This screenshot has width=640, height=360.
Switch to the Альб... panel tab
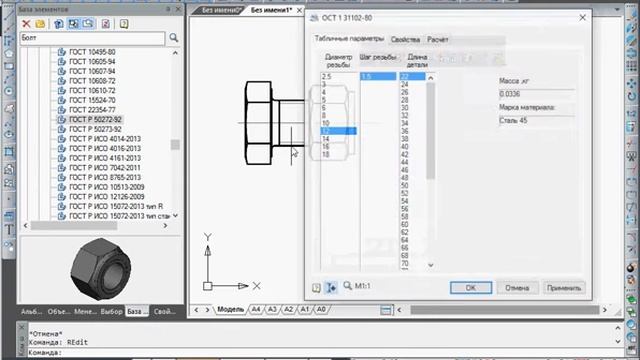[31, 311]
